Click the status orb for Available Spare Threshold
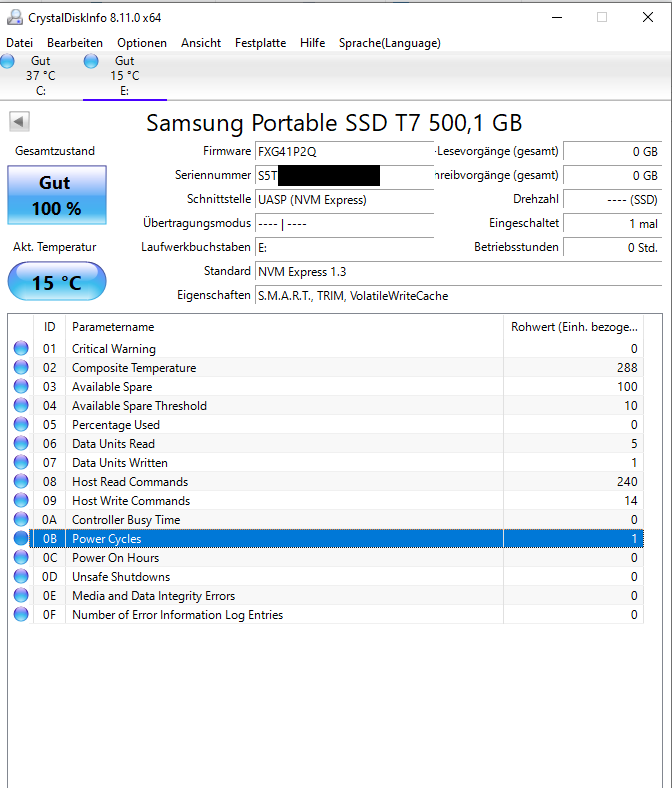This screenshot has height=788, width=672. [21, 406]
